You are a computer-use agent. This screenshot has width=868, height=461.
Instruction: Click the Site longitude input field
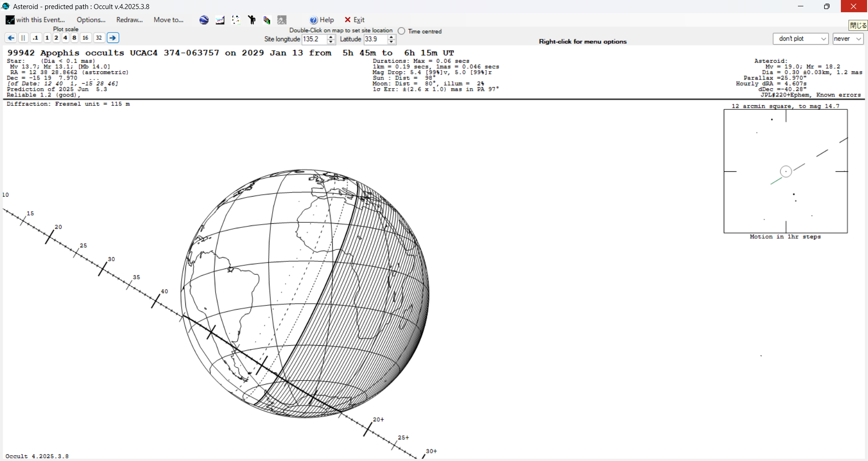pyautogui.click(x=314, y=39)
